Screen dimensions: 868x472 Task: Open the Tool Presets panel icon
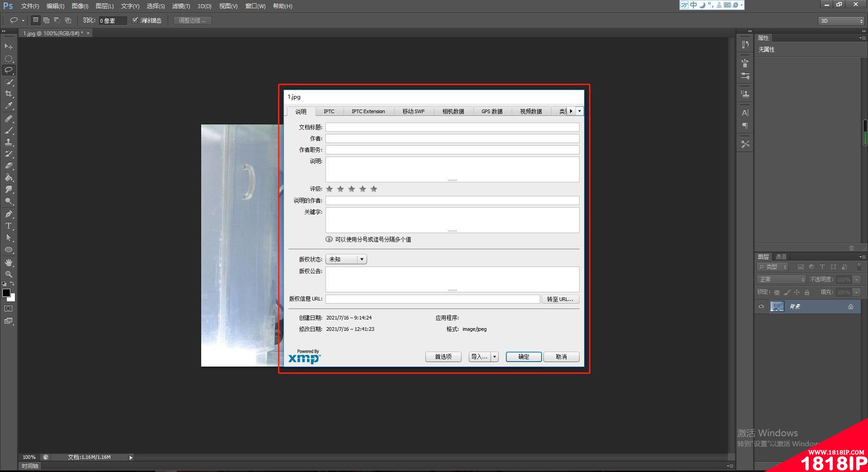coord(745,144)
